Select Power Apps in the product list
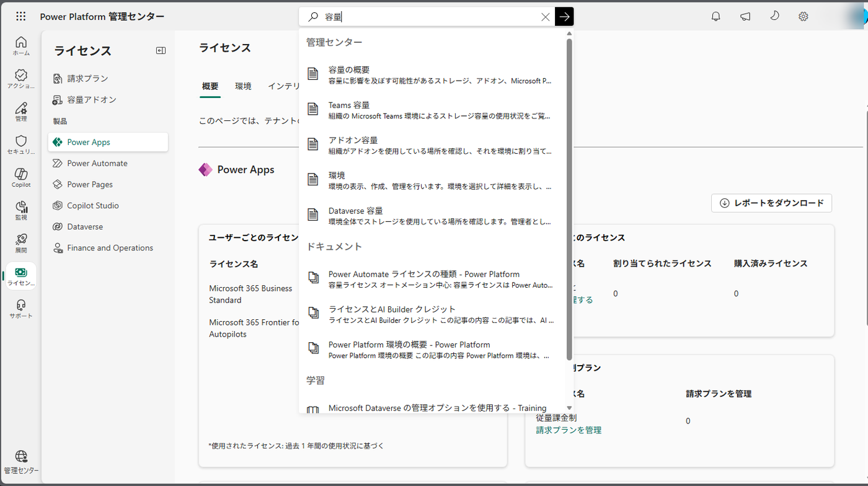The height and width of the screenshot is (486, 868). click(108, 142)
